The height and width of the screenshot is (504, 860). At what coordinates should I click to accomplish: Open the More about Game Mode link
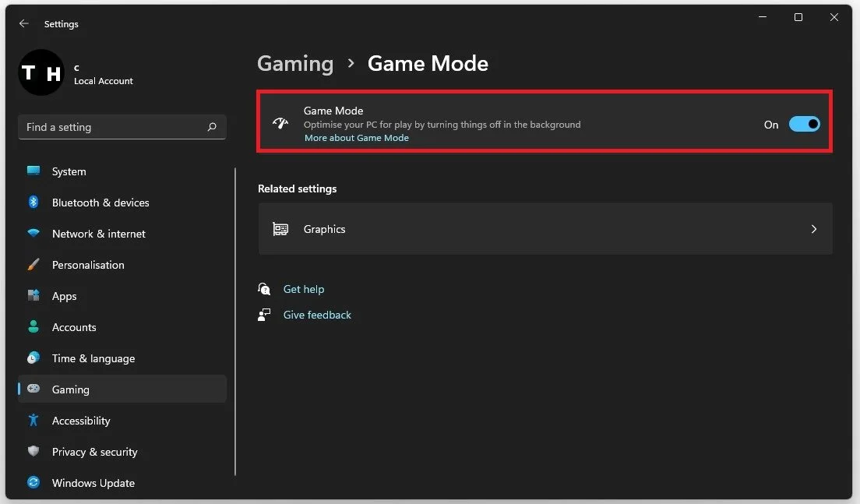[357, 138]
